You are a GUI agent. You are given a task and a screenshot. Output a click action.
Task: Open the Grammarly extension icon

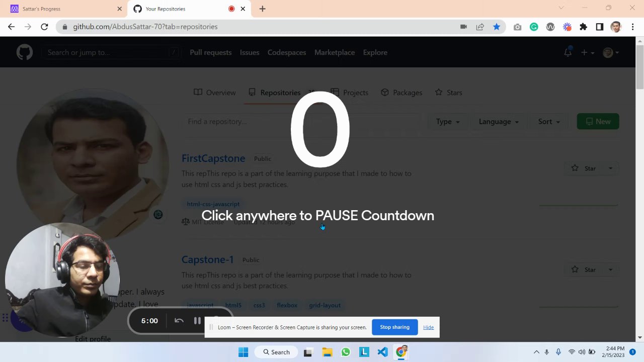click(x=534, y=27)
